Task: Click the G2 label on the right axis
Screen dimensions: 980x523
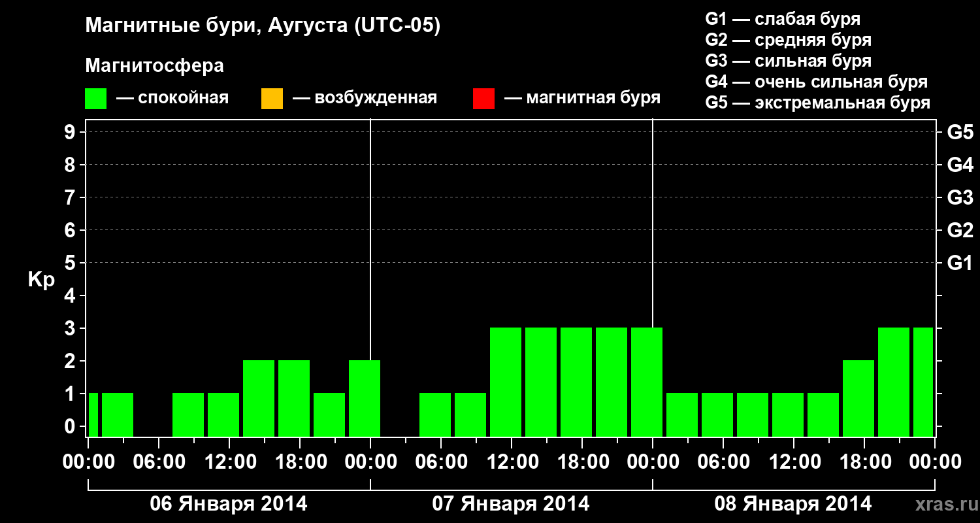Action: (960, 230)
